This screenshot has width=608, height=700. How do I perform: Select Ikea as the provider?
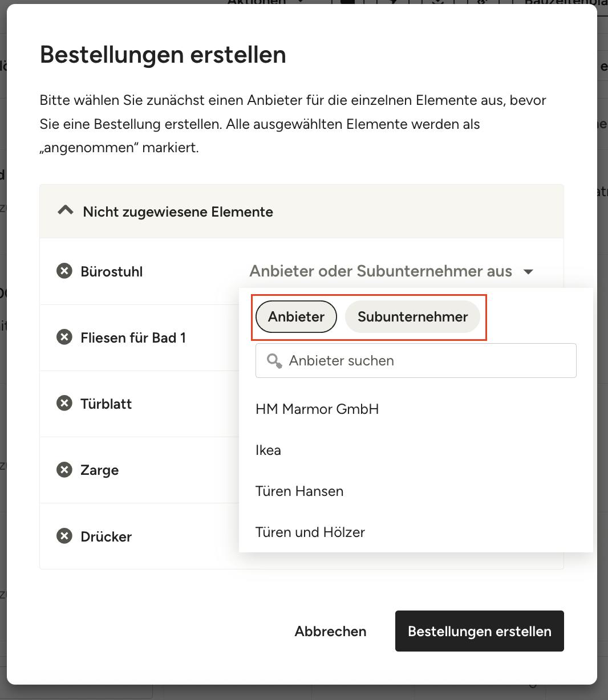tap(268, 450)
